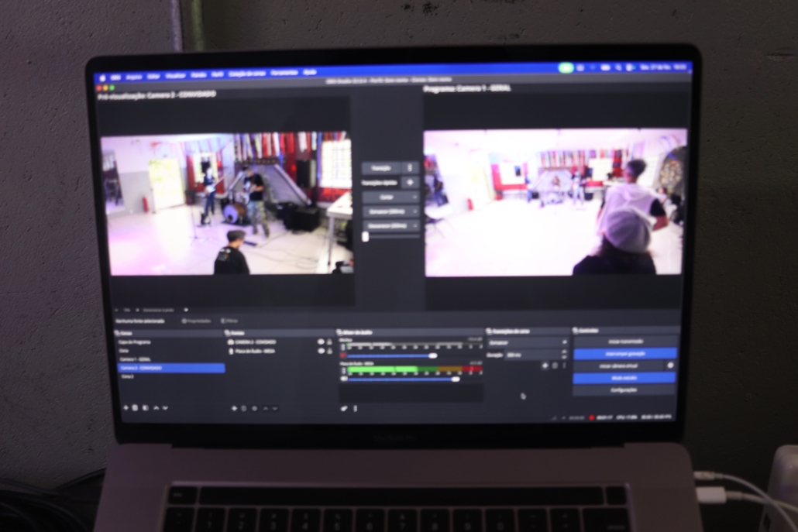Open the Arquivo menu in menu bar
This screenshot has width=798, height=532.
click(x=133, y=76)
